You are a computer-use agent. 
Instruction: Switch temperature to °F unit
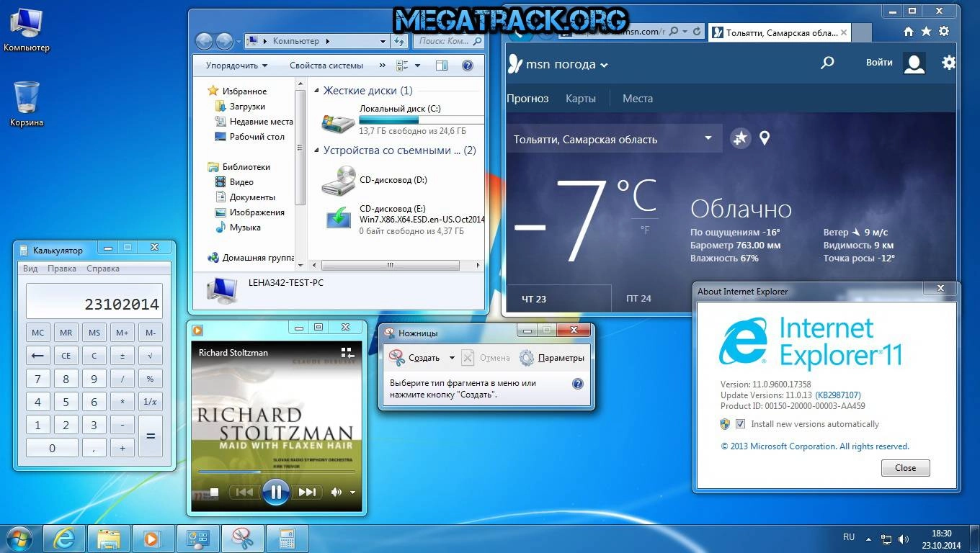(x=645, y=230)
